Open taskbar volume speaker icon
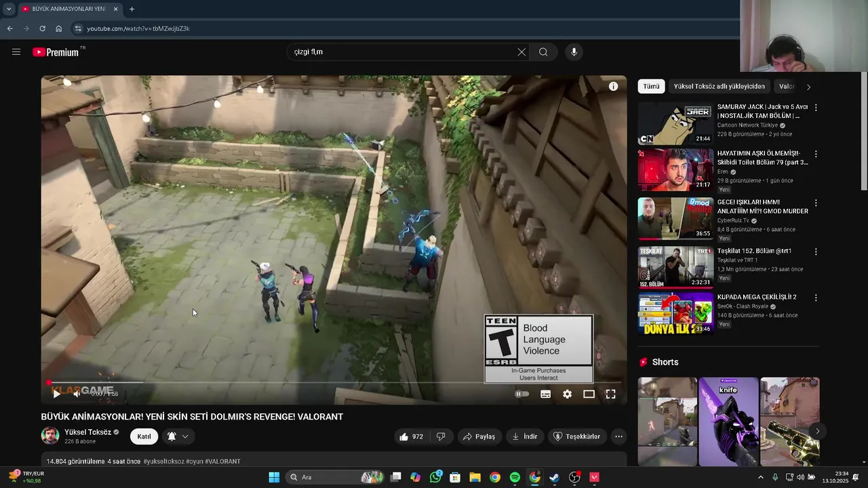Image resolution: width=868 pixels, height=488 pixels. [802, 477]
